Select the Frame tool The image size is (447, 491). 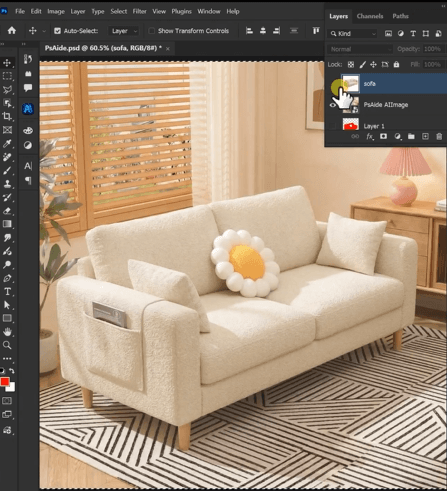[x=7, y=130]
